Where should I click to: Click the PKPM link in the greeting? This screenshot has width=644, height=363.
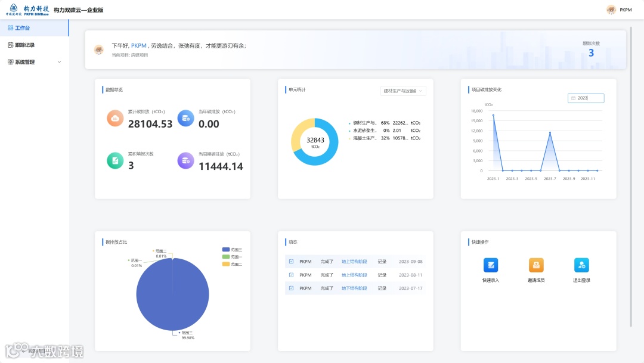click(139, 45)
